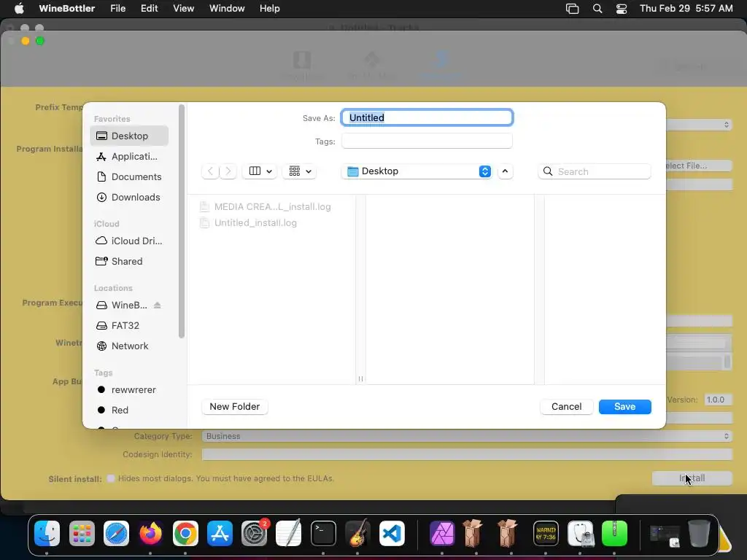Viewport: 747px width, 560px height.
Task: Open Spotlight search in the menu bar
Action: pyautogui.click(x=597, y=9)
